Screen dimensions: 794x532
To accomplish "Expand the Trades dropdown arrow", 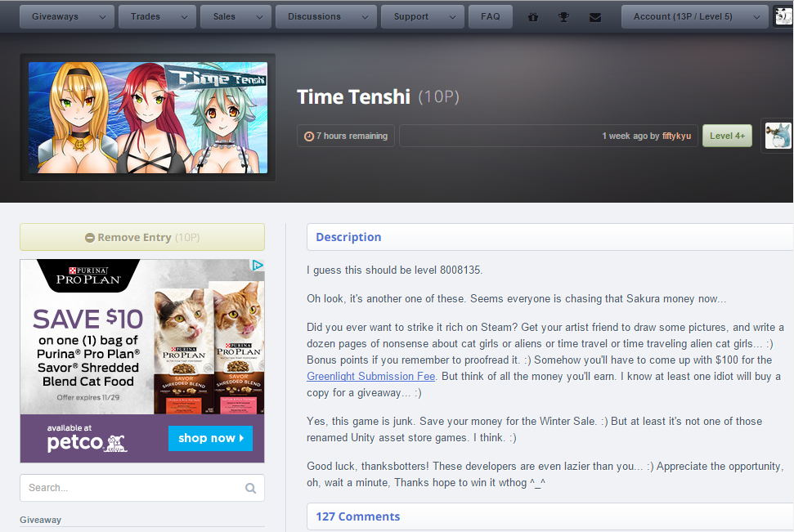I will point(184,17).
